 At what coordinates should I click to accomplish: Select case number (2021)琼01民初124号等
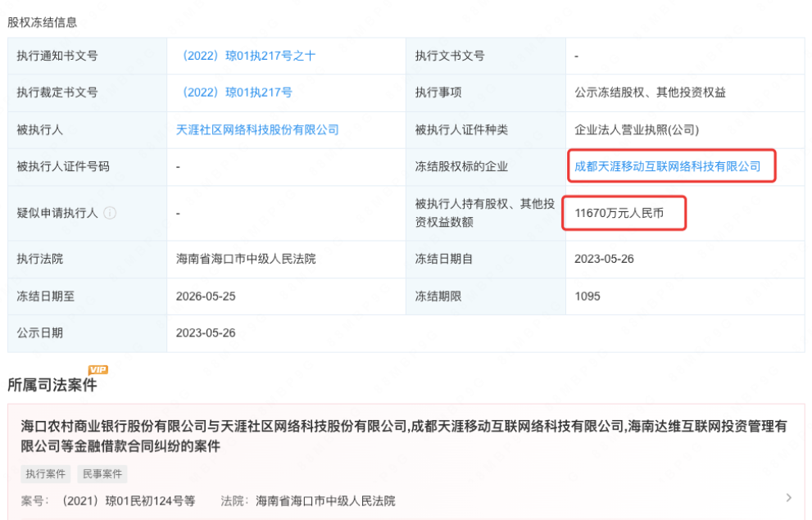(126, 501)
